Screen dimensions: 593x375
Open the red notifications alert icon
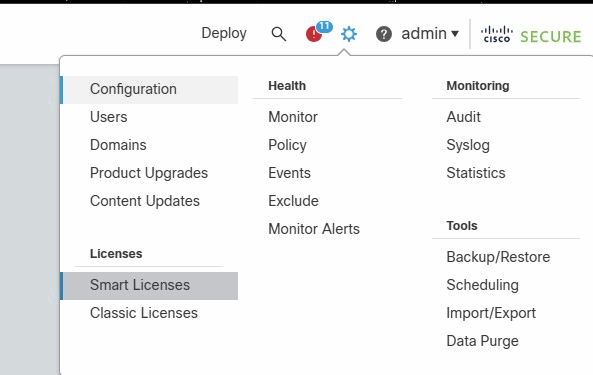pyautogui.click(x=314, y=34)
